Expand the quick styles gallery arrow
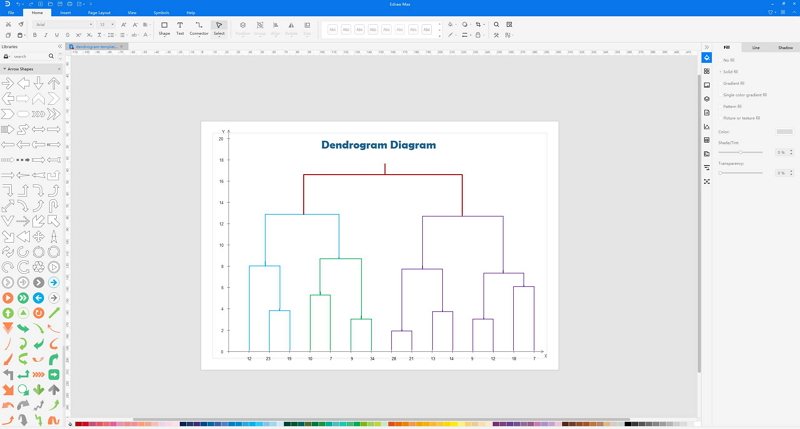The image size is (800, 429). [439, 36]
